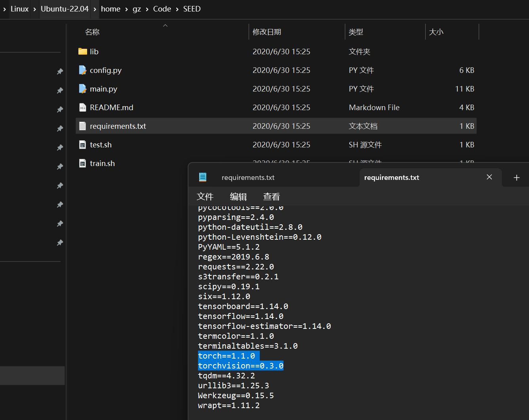Navigate to Ubuntu-22.04 in the address bar
Image resolution: width=529 pixels, height=420 pixels.
tap(65, 9)
